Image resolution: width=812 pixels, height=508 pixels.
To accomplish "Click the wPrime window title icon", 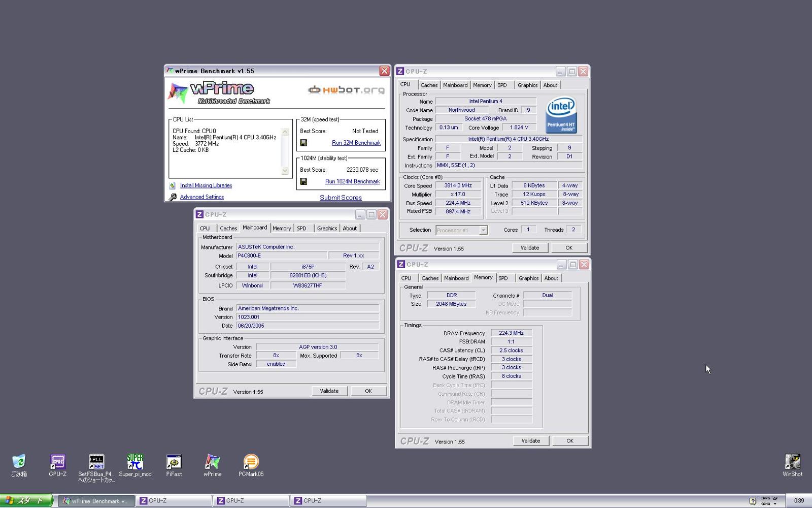I will (x=170, y=71).
